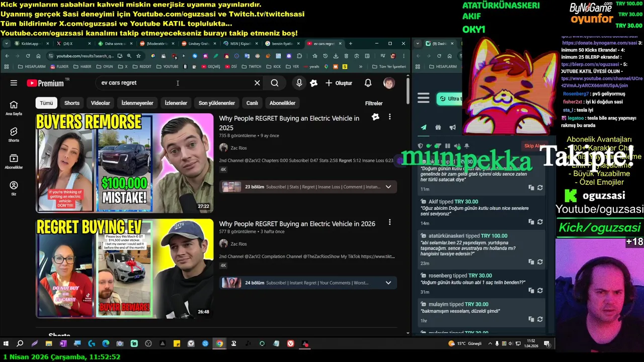Open Shorts from the YouTube sidebar
The height and width of the screenshot is (362, 644).
tap(14, 134)
